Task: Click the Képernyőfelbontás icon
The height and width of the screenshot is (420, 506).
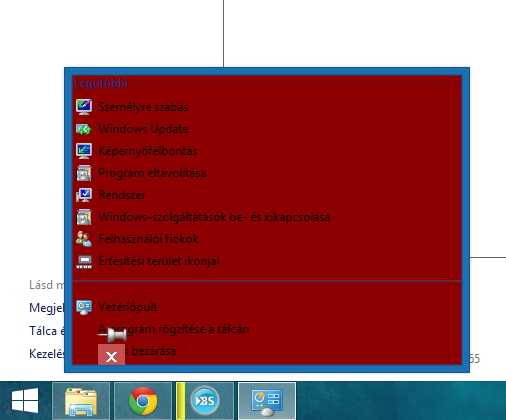Action: point(84,151)
